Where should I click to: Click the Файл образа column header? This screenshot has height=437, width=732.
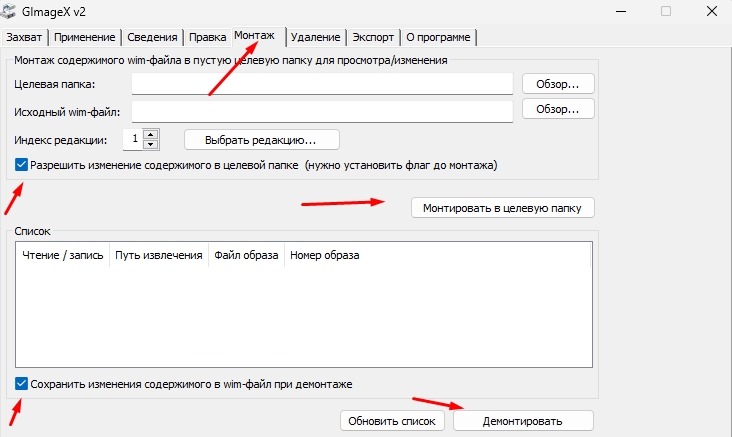pos(246,255)
